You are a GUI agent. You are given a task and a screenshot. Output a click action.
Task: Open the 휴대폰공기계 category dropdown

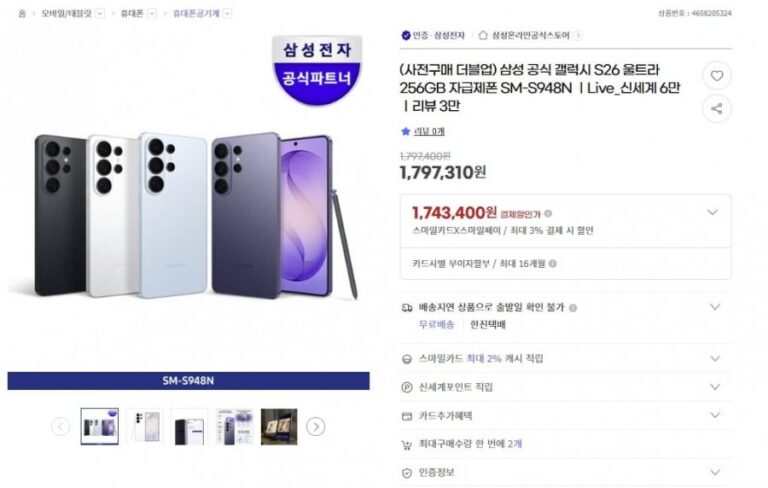pyautogui.click(x=227, y=13)
